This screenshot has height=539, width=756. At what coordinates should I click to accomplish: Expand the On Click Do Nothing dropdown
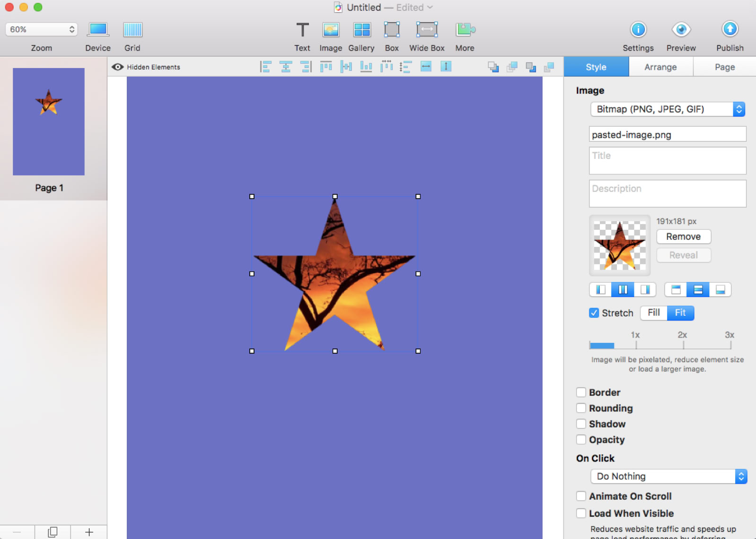point(668,476)
